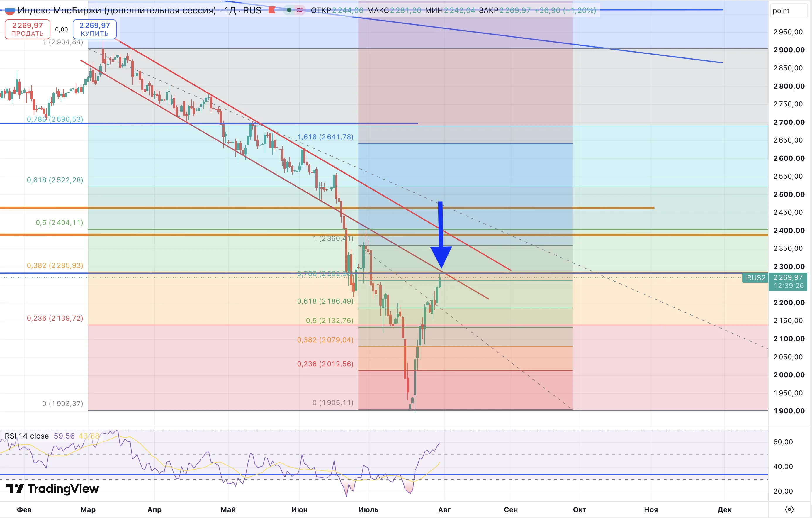
Task: Select the 0,618 (2 522,28) Fibonacci level label
Action: click(x=55, y=180)
